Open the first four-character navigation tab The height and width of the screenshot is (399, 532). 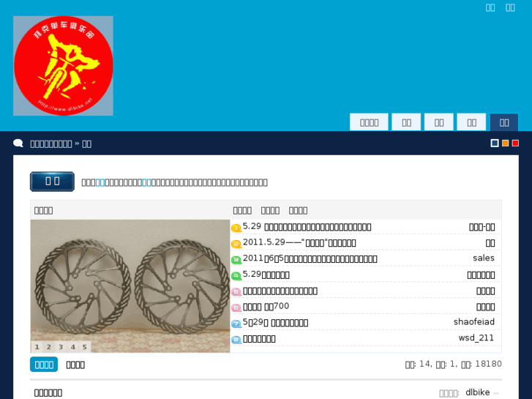[369, 122]
